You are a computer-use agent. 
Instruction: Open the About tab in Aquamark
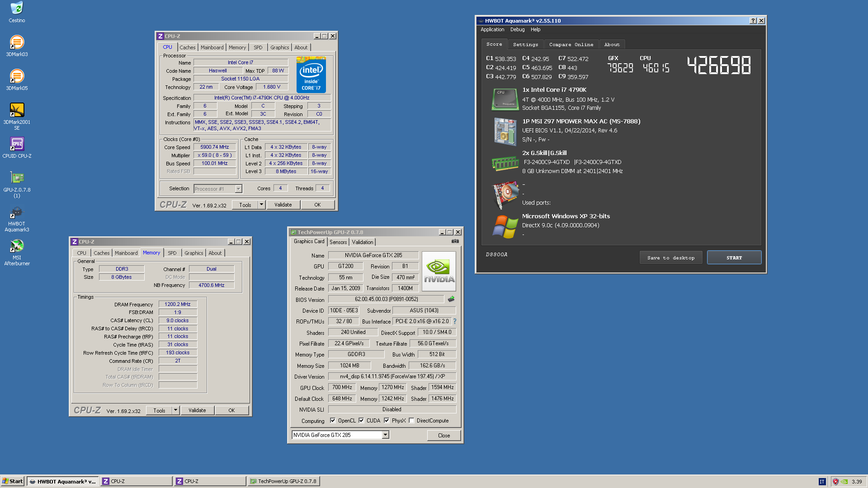pos(612,45)
